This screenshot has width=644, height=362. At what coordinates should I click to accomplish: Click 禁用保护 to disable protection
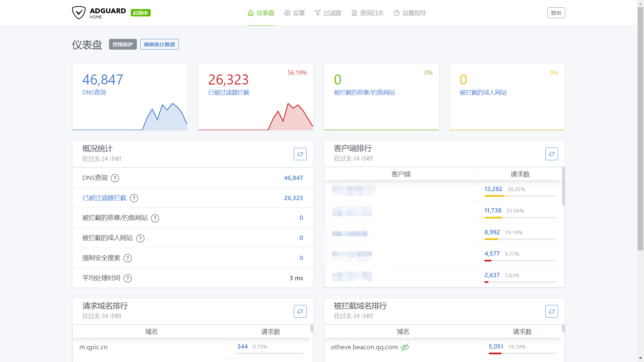click(123, 44)
